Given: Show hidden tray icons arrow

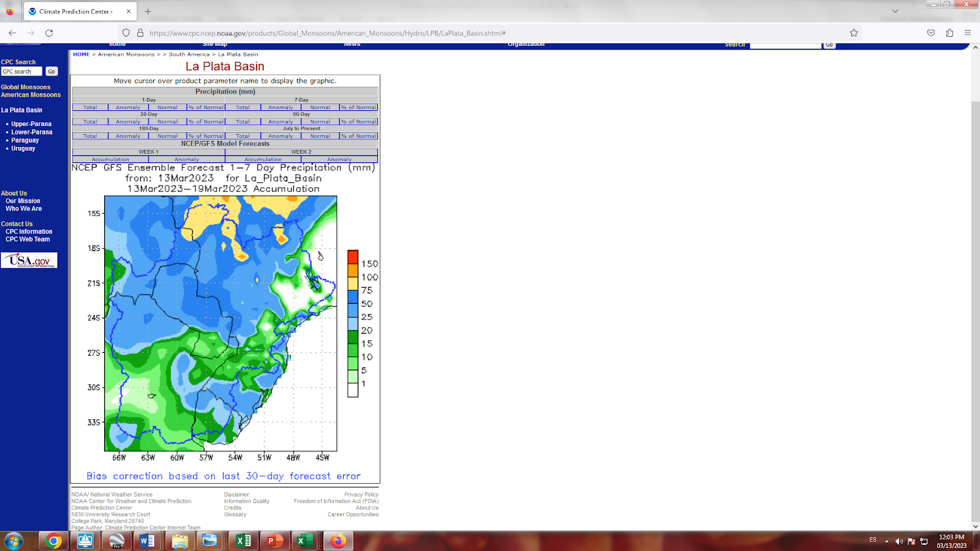Looking at the screenshot, I should (886, 541).
